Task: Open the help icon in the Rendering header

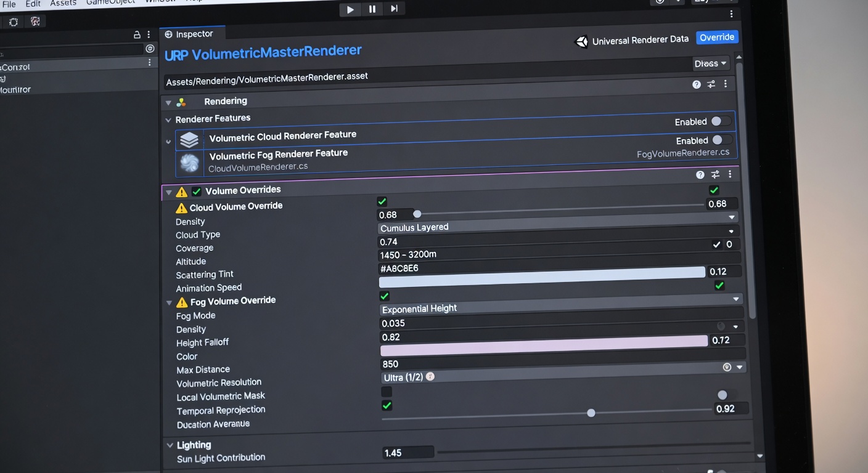Action: pyautogui.click(x=697, y=84)
